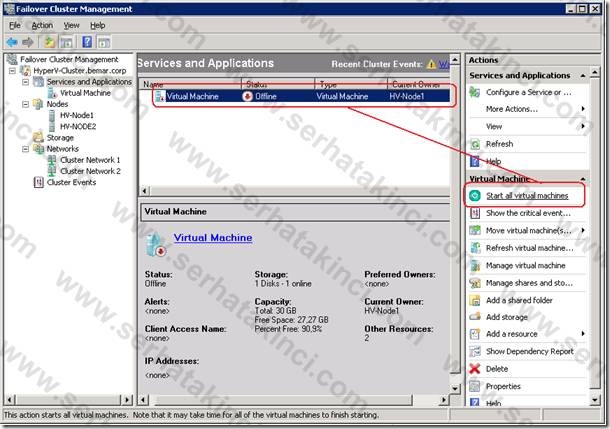Click the Start all virtual machines icon
Image resolution: width=610 pixels, height=429 pixels.
click(475, 196)
